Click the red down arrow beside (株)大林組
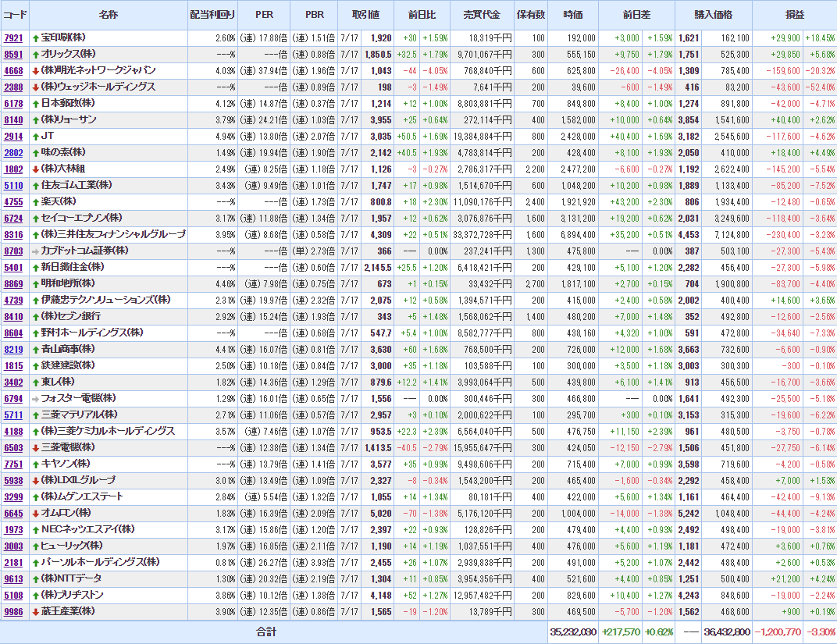 tap(36, 169)
